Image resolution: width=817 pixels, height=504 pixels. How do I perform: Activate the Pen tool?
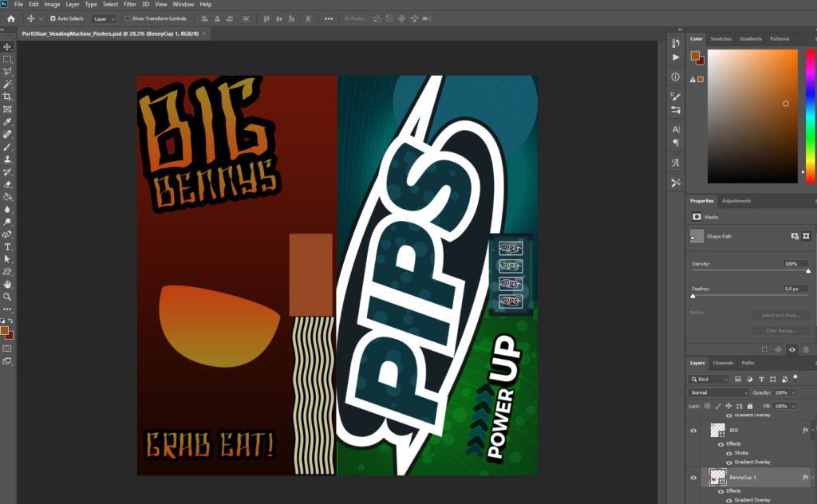click(x=7, y=234)
